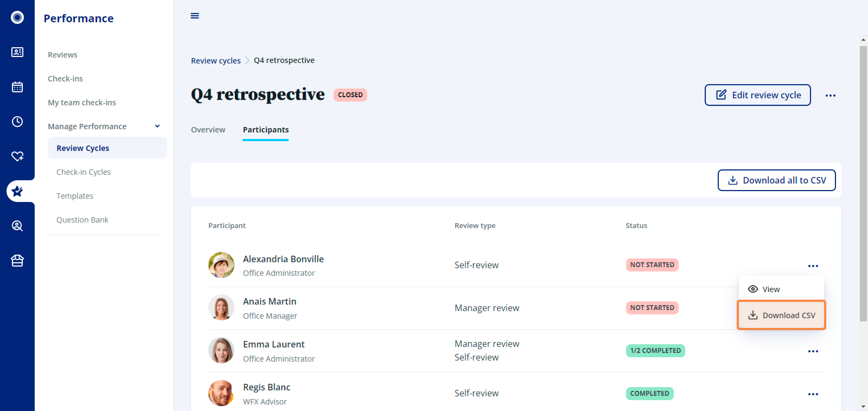The image size is (868, 411).
Task: Click Emma Laurent's name
Action: tap(274, 344)
